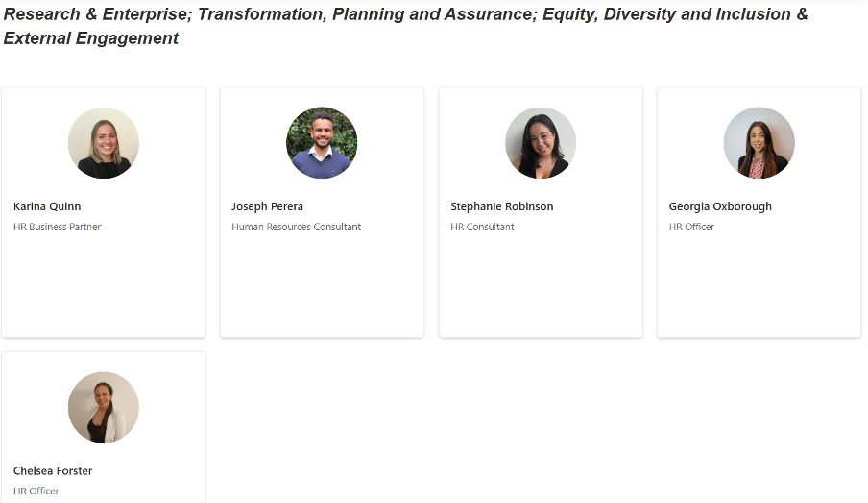The image size is (868, 503).
Task: Click HR Officer title under Chelsea Forster
Action: 36,491
